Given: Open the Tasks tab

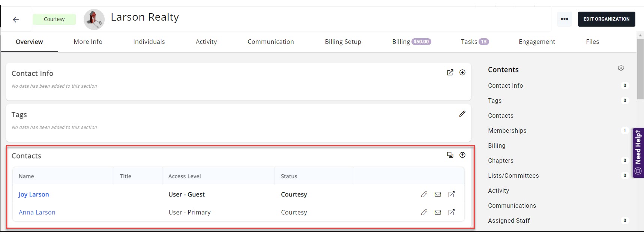Looking at the screenshot, I should pyautogui.click(x=474, y=42).
